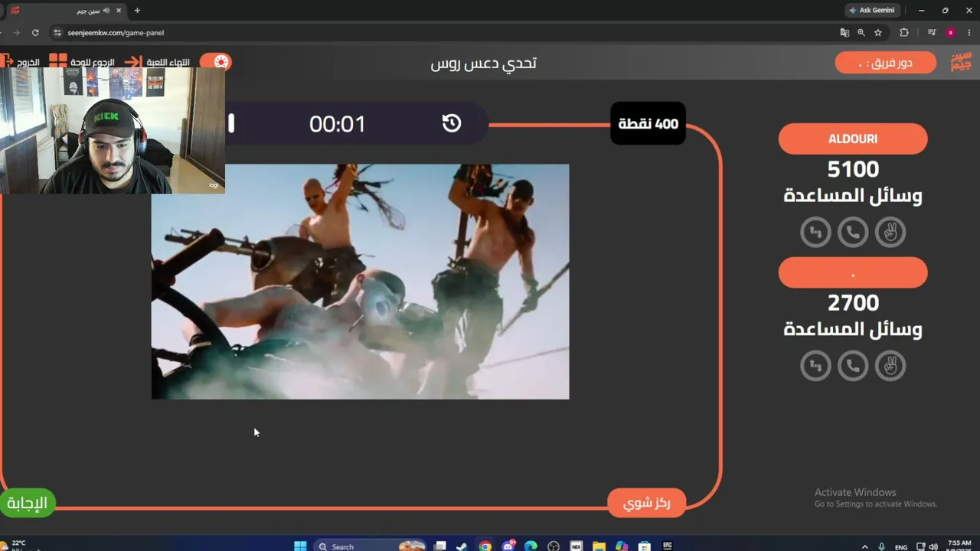980x551 pixels.
Task: Click the green الإجابة answer button
Action: tap(28, 503)
